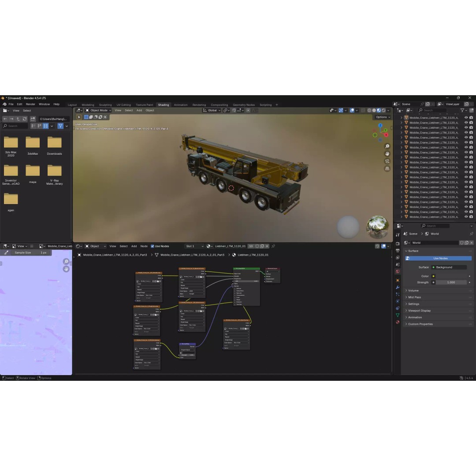The height and width of the screenshot is (476, 476).
Task: Switch to the UV Editing workspace tab
Action: [123, 105]
